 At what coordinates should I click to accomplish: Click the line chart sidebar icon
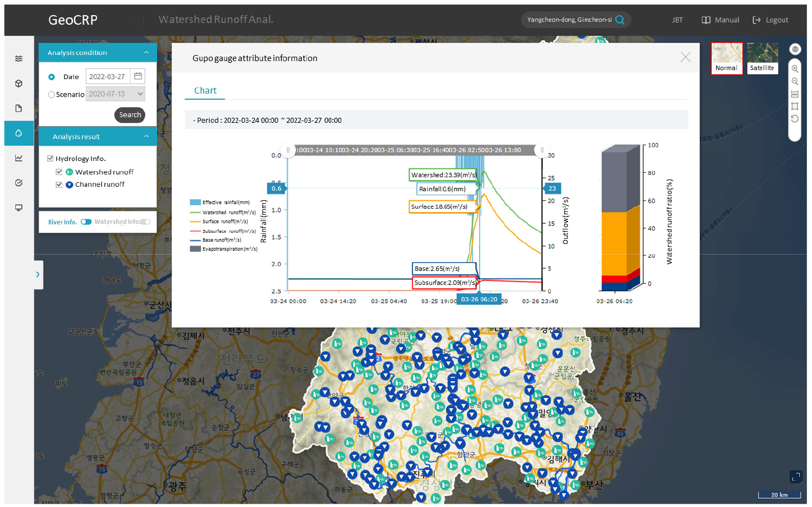tap(19, 158)
